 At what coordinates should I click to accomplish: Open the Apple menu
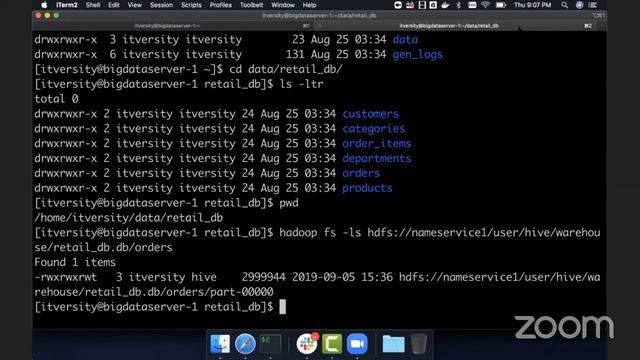click(44, 5)
